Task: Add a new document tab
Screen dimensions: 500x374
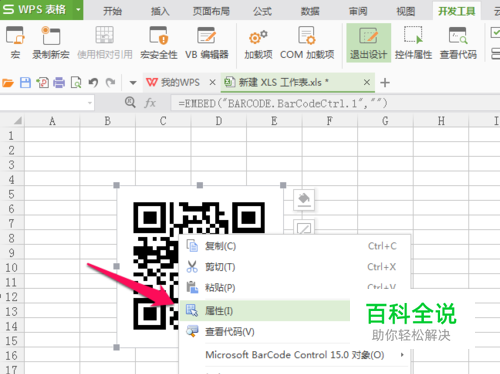Action: pos(385,82)
